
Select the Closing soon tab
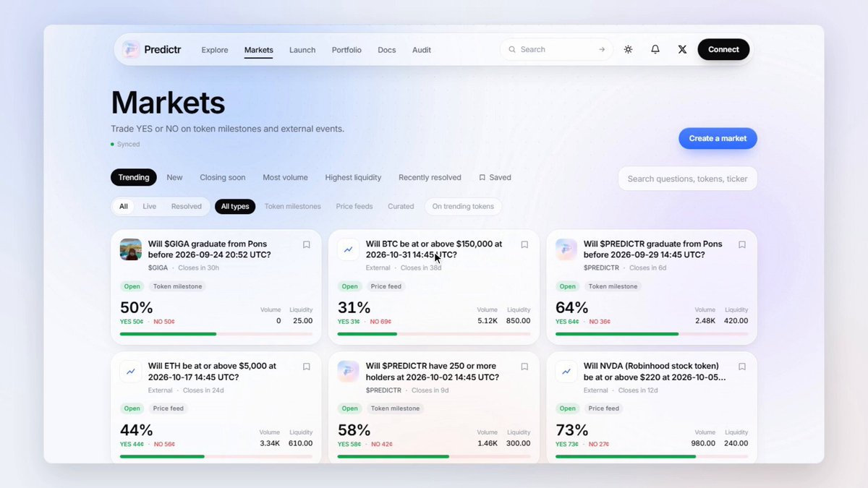(x=223, y=177)
